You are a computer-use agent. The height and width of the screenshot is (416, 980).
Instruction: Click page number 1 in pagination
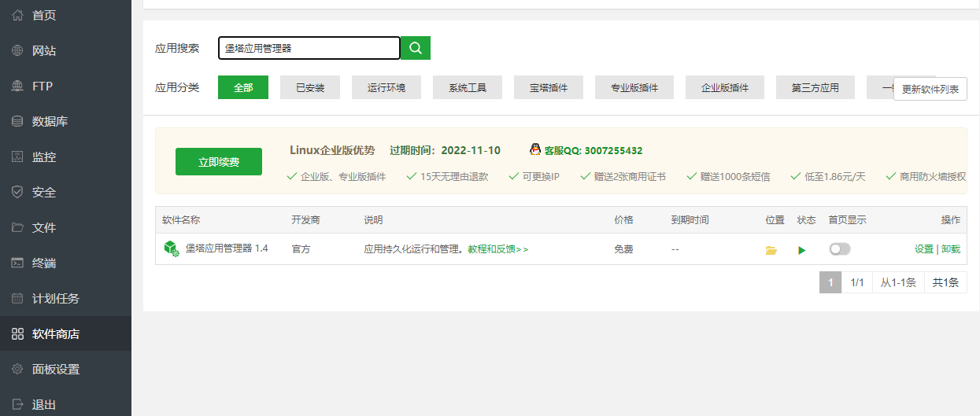830,282
